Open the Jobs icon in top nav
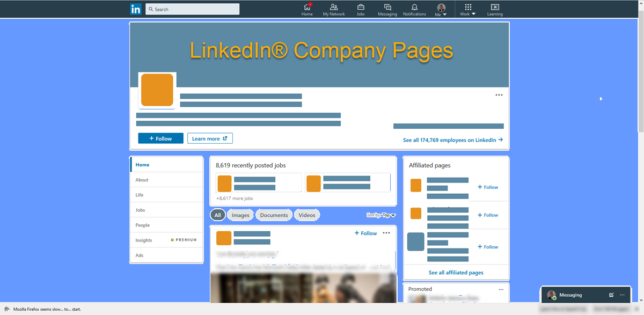Screen dimensions: 644x315 (361, 9)
